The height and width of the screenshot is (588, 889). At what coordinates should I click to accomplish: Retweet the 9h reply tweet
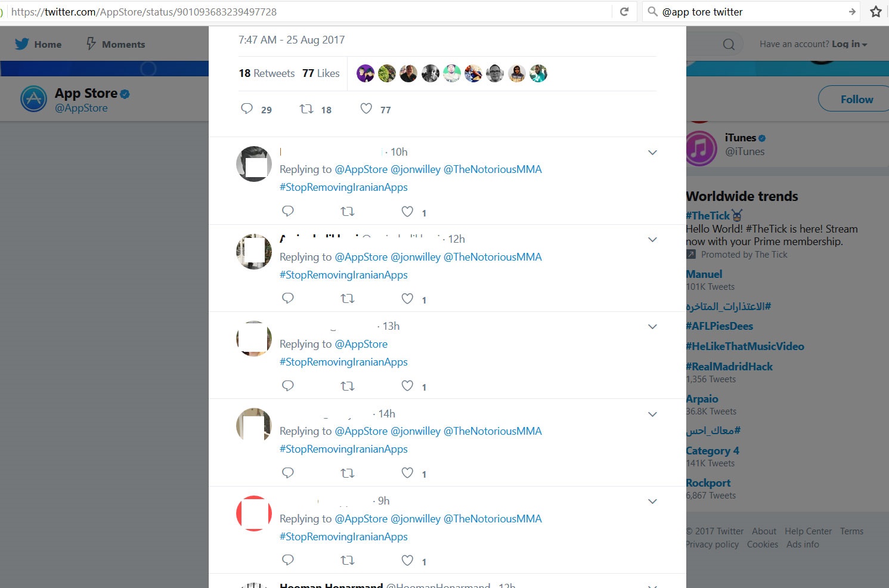tap(348, 560)
